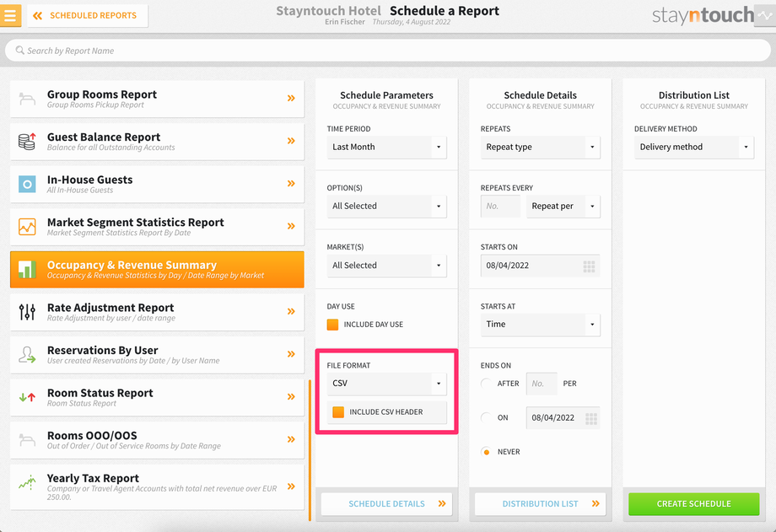Toggle the Include Day Use checkbox
This screenshot has width=776, height=532.
click(332, 325)
